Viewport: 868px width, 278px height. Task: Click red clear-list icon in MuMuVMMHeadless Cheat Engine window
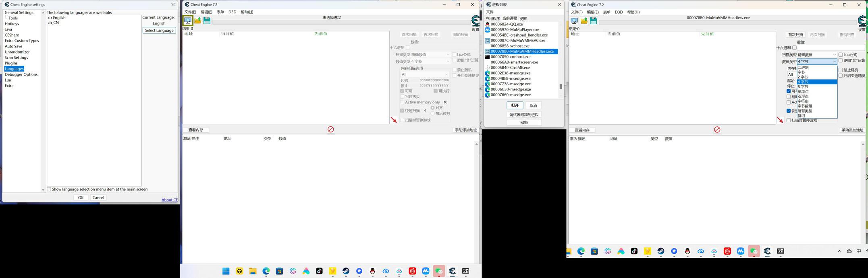(717, 130)
